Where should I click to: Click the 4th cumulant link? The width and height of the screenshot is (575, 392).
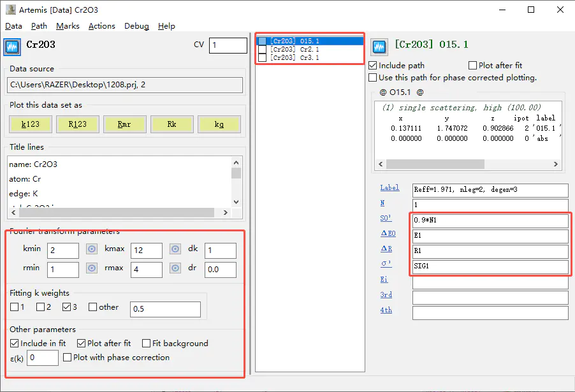pos(386,310)
